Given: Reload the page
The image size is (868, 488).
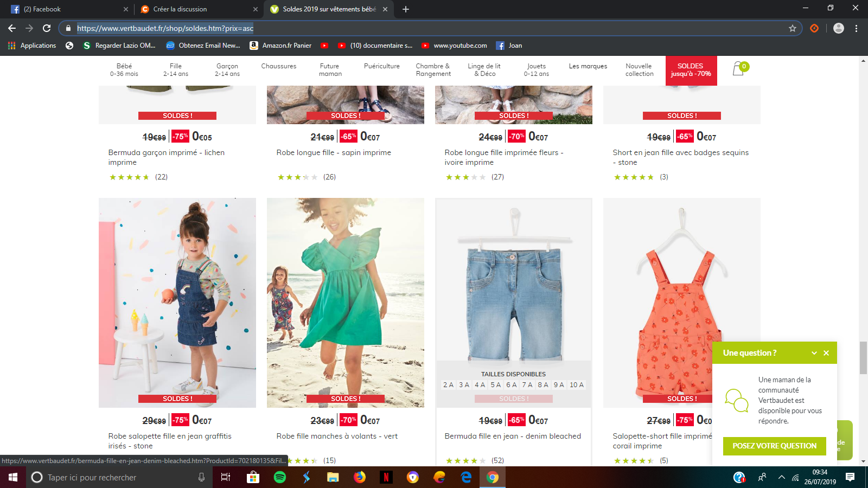Looking at the screenshot, I should coord(47,28).
